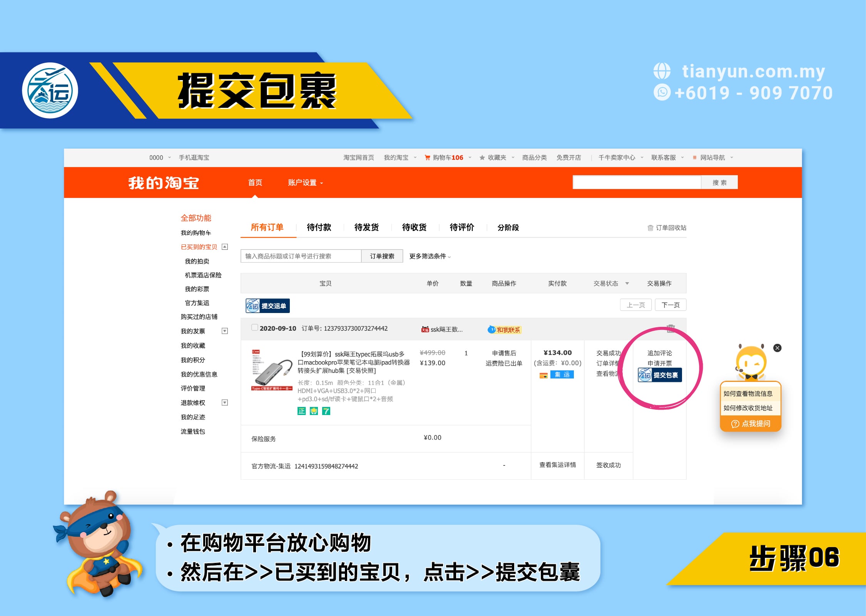
Task: Open the 千牛卖家中心 dropdown
Action: 620,157
